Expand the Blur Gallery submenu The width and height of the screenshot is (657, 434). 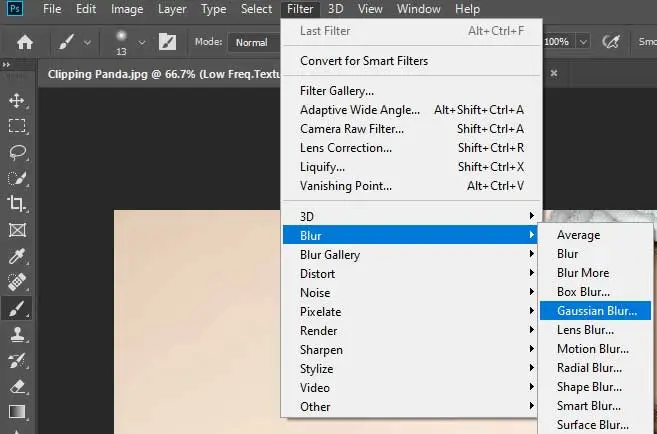tap(412, 254)
